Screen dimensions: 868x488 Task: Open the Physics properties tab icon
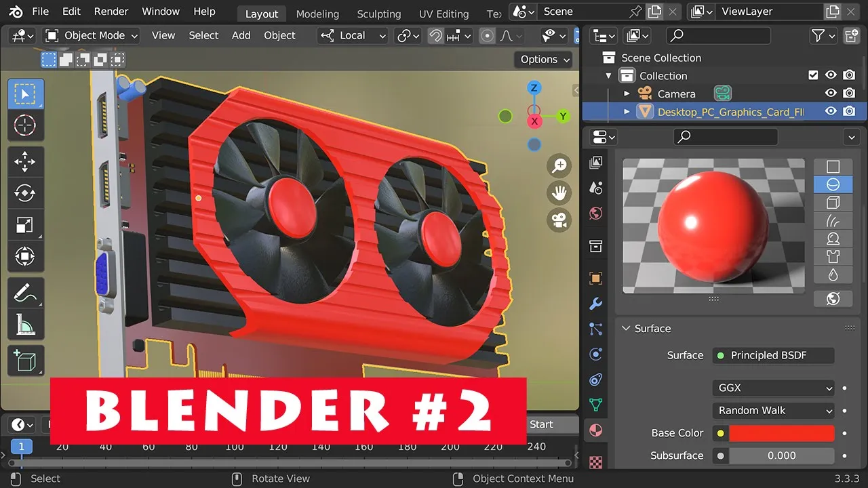point(596,354)
